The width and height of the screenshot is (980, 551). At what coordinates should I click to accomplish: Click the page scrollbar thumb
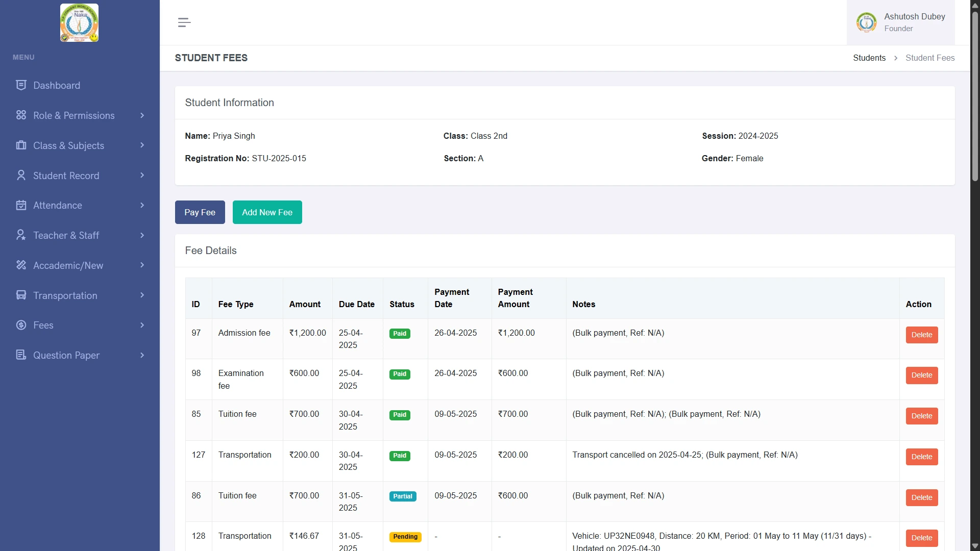click(975, 97)
